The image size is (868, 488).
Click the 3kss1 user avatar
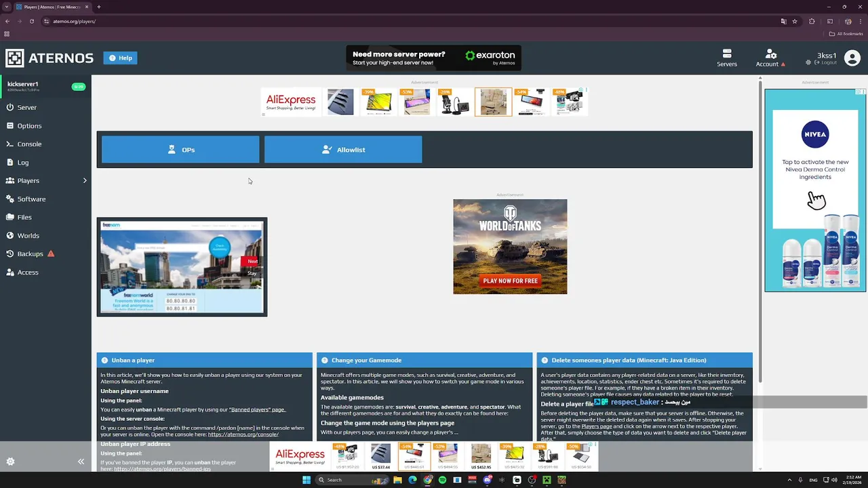[x=852, y=58]
